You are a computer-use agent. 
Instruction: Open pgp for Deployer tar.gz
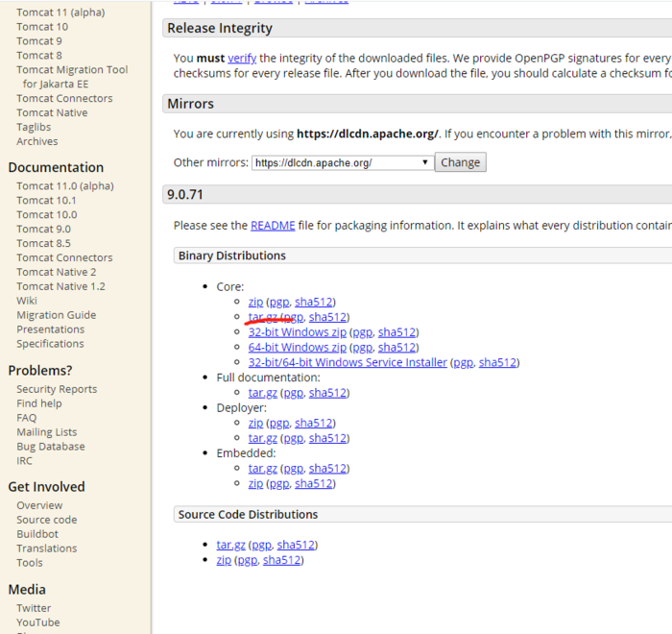click(293, 438)
